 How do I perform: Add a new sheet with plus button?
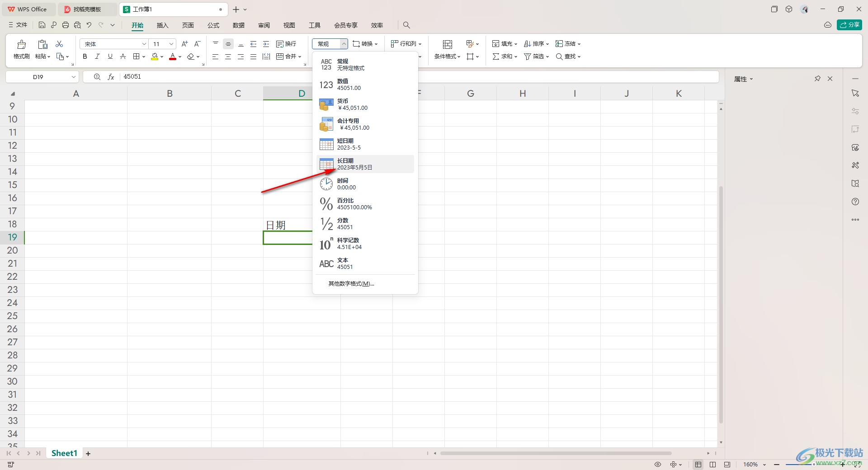88,454
